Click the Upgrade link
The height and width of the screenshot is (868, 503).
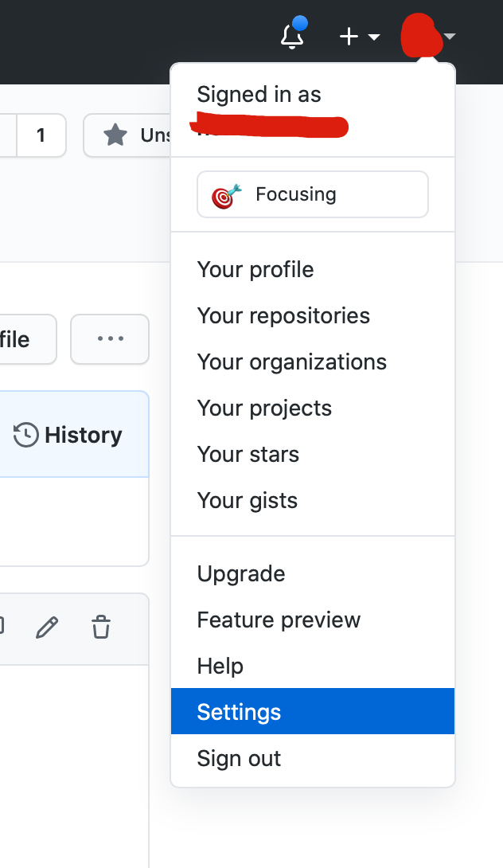241,573
